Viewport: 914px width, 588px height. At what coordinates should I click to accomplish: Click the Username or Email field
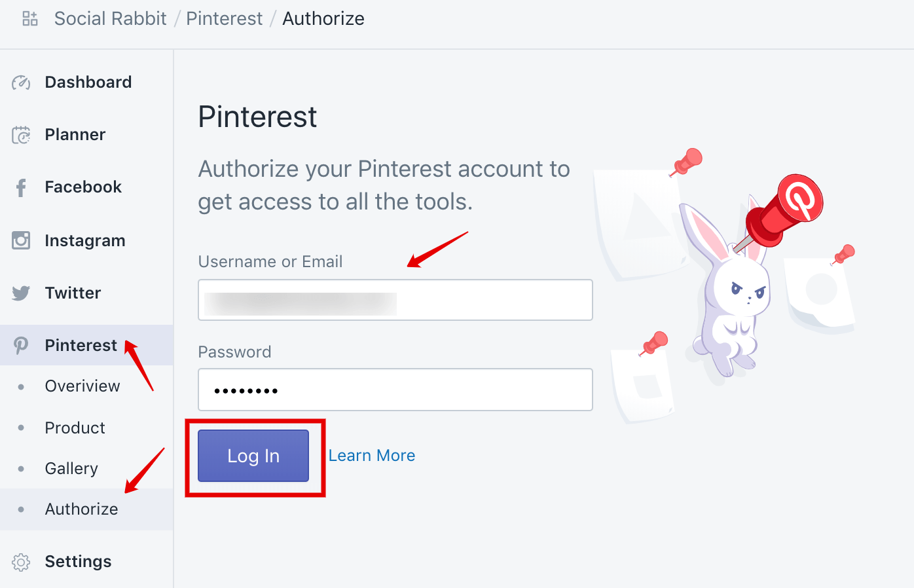pyautogui.click(x=395, y=300)
